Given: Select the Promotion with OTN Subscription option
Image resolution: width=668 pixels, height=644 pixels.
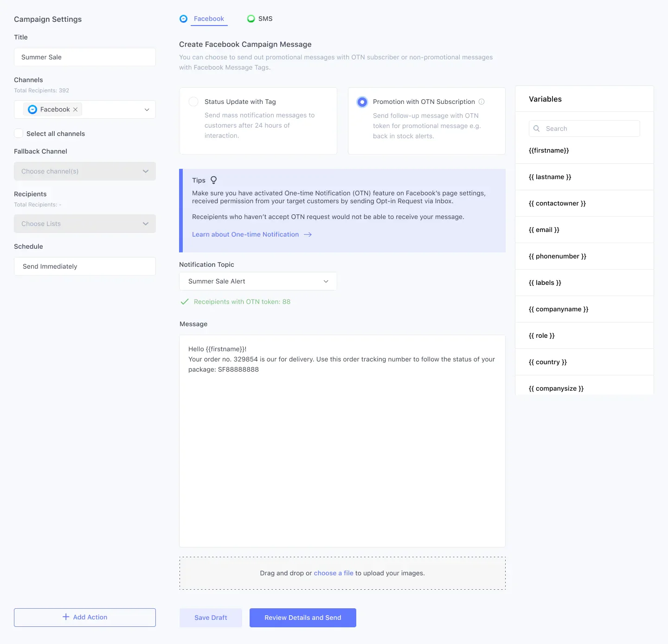Looking at the screenshot, I should [362, 102].
